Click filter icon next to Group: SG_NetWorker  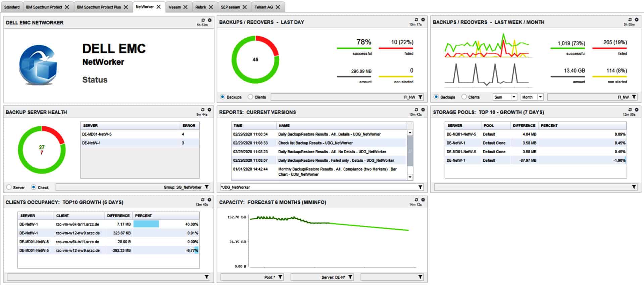point(207,187)
